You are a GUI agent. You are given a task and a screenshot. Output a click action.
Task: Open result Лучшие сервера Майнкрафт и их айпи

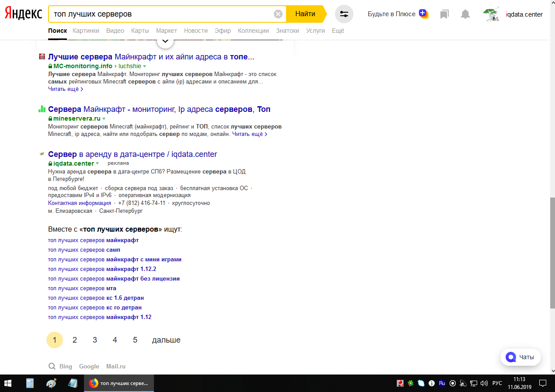click(151, 57)
